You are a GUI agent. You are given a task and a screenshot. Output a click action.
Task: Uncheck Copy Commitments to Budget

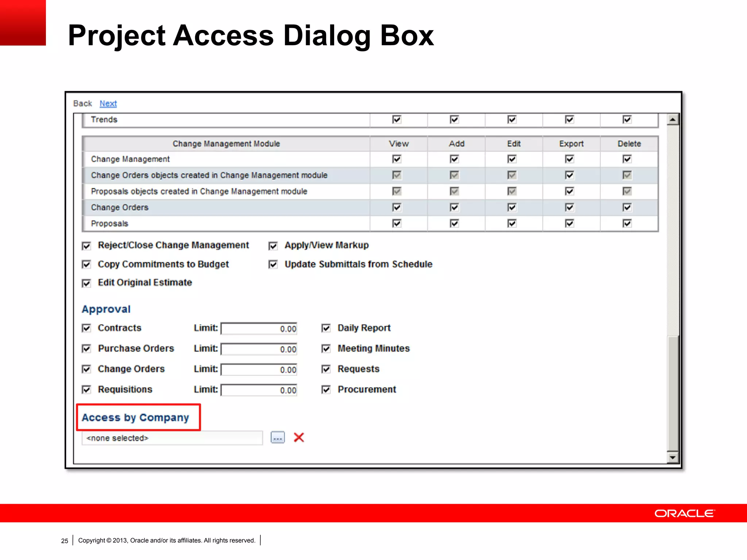[86, 264]
